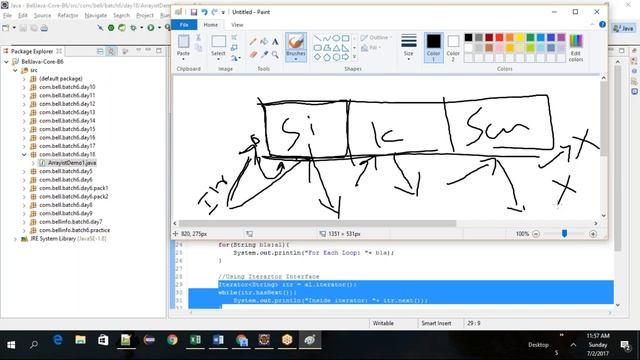The image size is (640, 360).
Task: Activate Color 2 background selector
Action: click(x=453, y=47)
